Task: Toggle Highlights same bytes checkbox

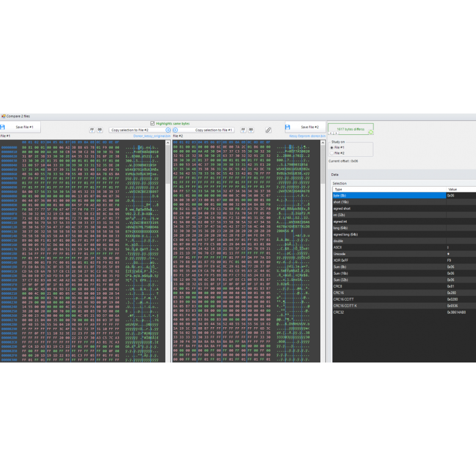Action: pyautogui.click(x=153, y=123)
